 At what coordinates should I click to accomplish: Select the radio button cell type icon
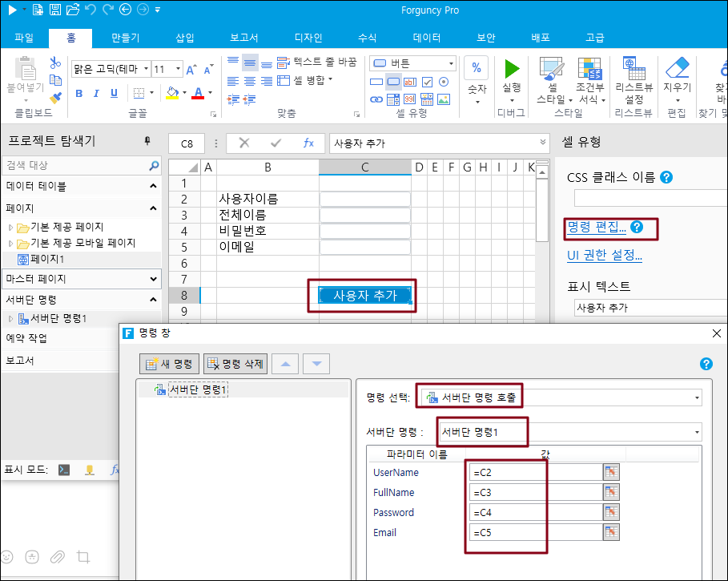(x=444, y=82)
